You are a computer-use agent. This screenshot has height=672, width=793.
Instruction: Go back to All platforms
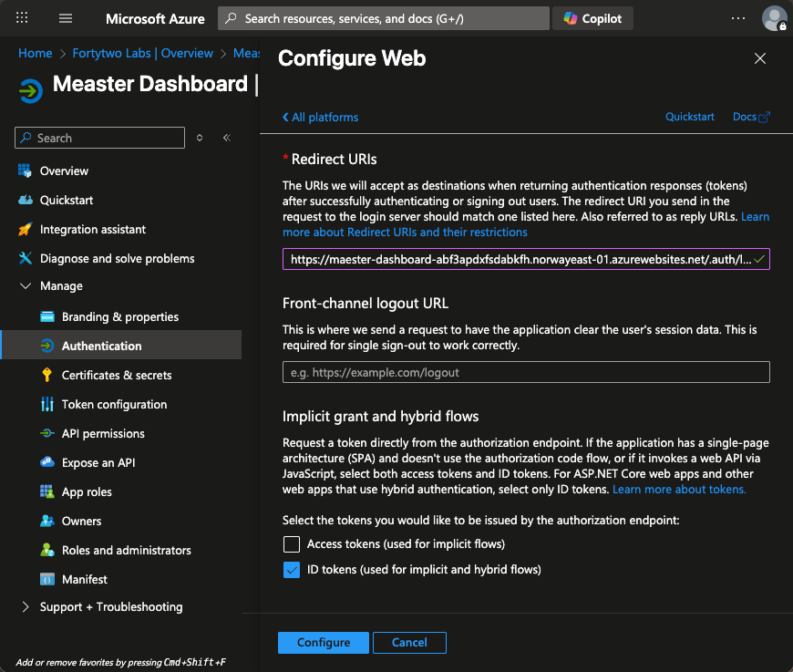[320, 117]
